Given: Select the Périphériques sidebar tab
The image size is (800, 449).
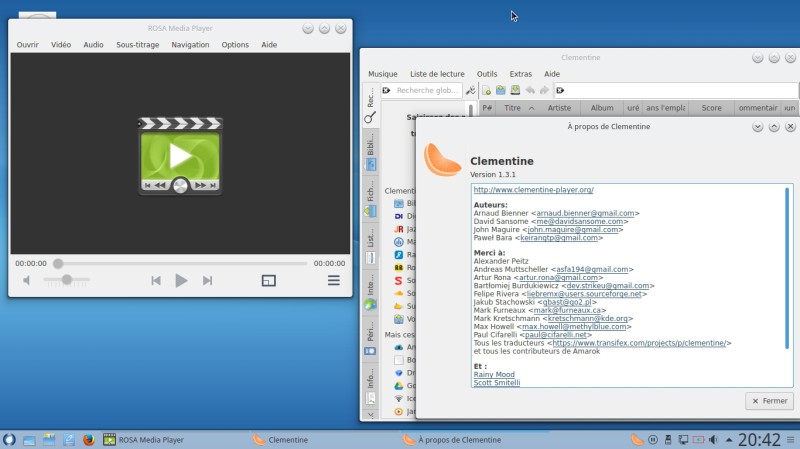Looking at the screenshot, I should [370, 339].
